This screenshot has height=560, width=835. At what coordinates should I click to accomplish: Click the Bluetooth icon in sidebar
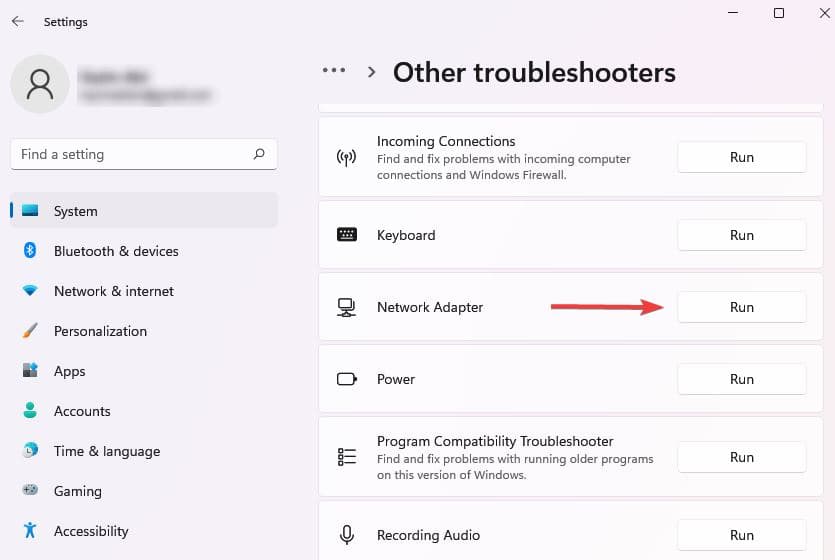tap(30, 250)
